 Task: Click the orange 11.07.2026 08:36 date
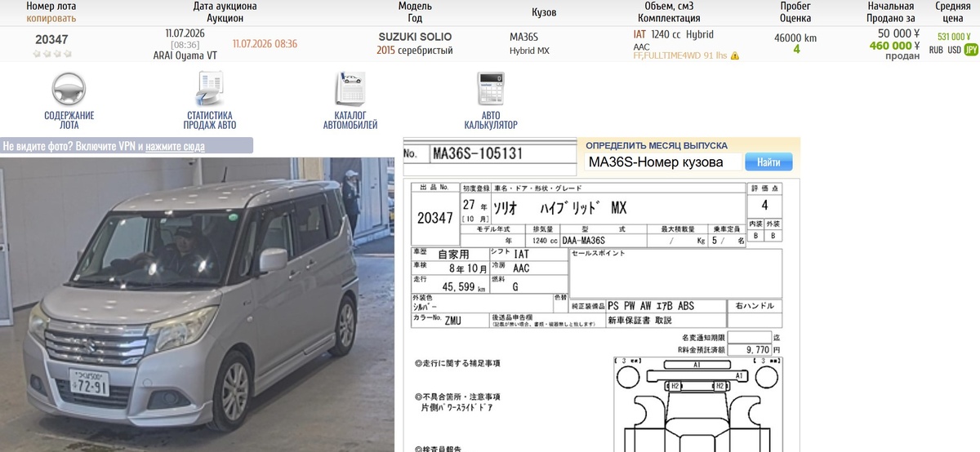(265, 44)
